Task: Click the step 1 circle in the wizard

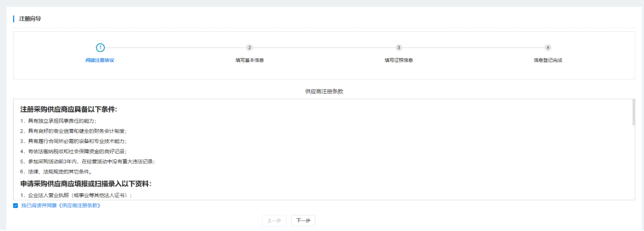Action: [x=100, y=47]
